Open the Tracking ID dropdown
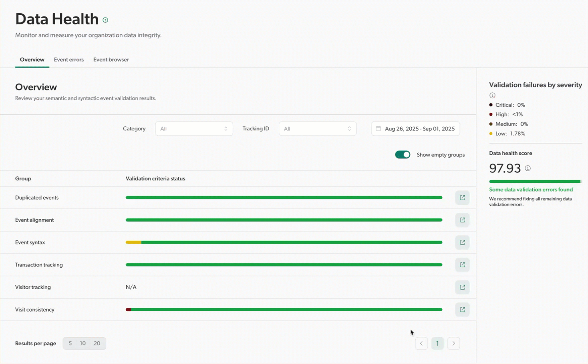 (317, 128)
